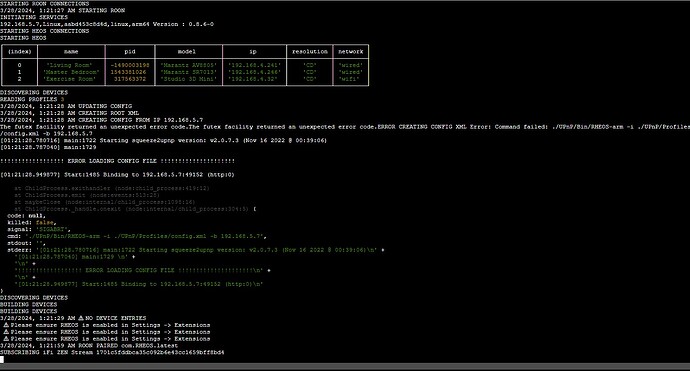The width and height of the screenshot is (690, 371).
Task: Click 'ChildProcess.exithandler' stack trace line
Action: coord(112,188)
